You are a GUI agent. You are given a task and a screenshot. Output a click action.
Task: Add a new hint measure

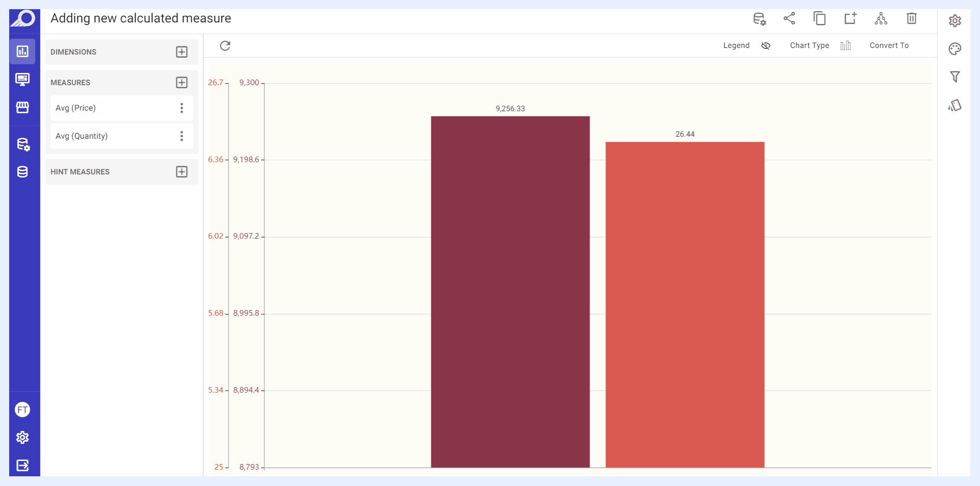click(x=182, y=172)
